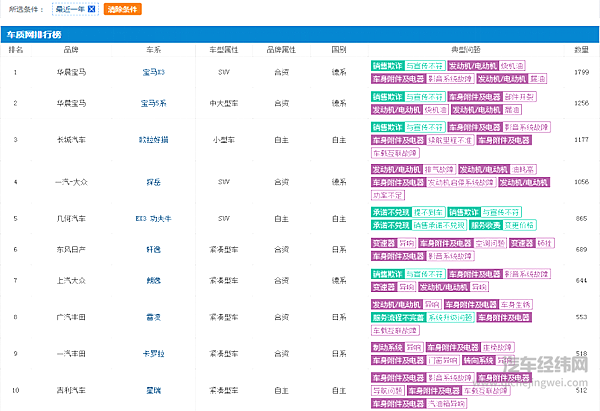Image resolution: width=600 pixels, height=411 pixels.
Task: Select 东风日产 brand cell
Action: tap(71, 250)
